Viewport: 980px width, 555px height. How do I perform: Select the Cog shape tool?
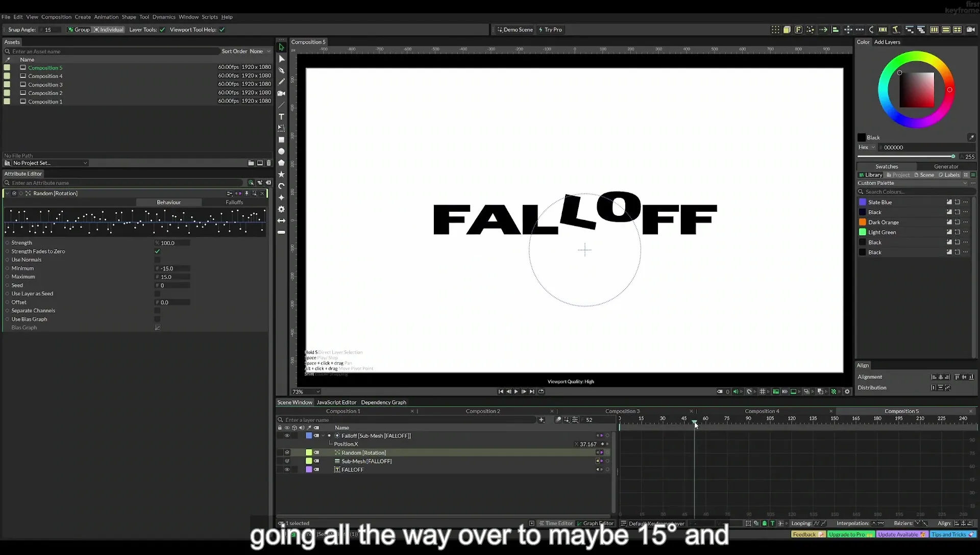281,209
